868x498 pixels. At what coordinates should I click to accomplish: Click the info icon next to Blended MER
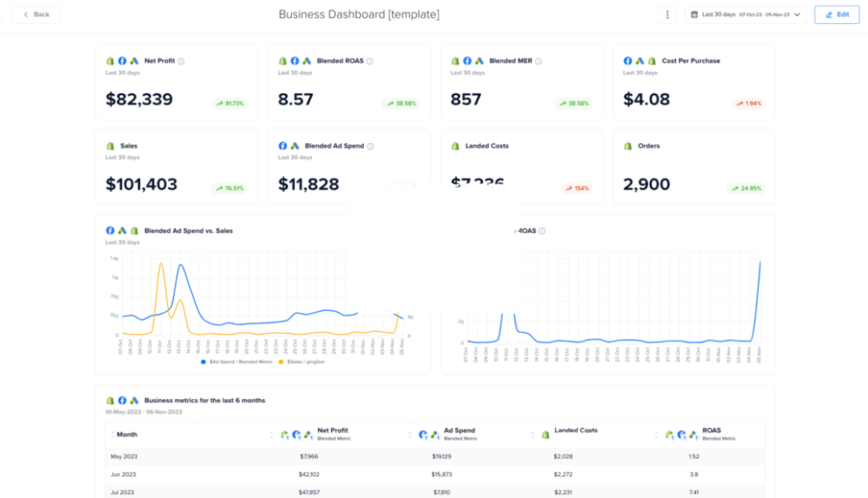pos(538,61)
